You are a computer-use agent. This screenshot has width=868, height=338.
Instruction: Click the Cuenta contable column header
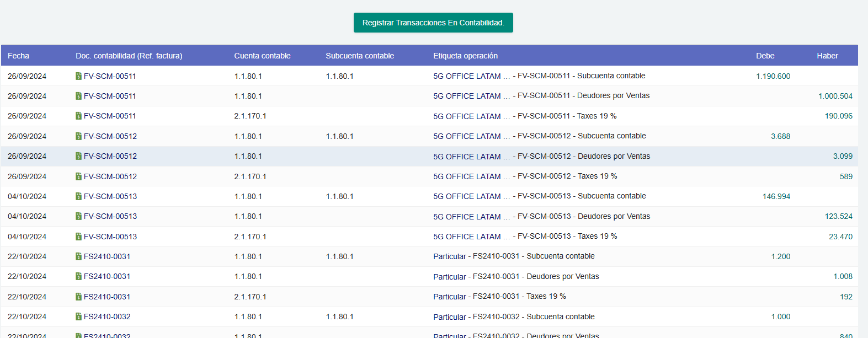[262, 56]
